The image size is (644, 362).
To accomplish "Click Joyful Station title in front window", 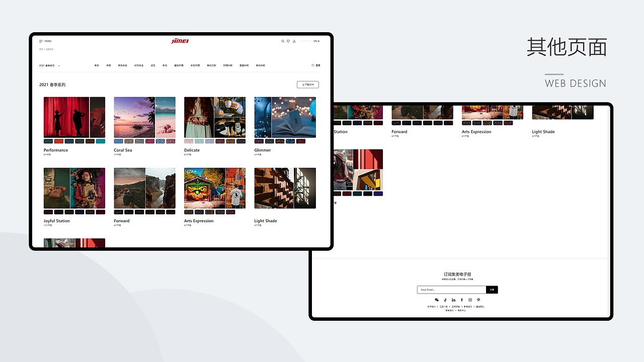I will pos(57,221).
